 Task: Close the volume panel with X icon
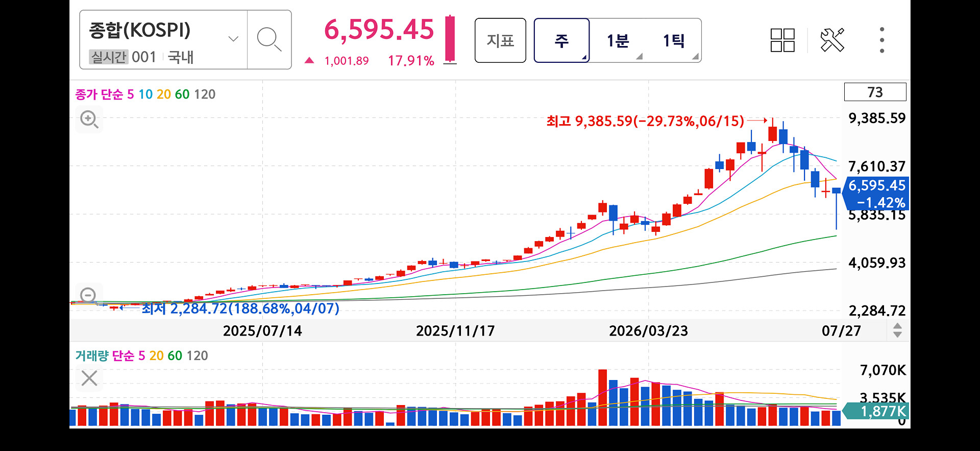[x=89, y=378]
